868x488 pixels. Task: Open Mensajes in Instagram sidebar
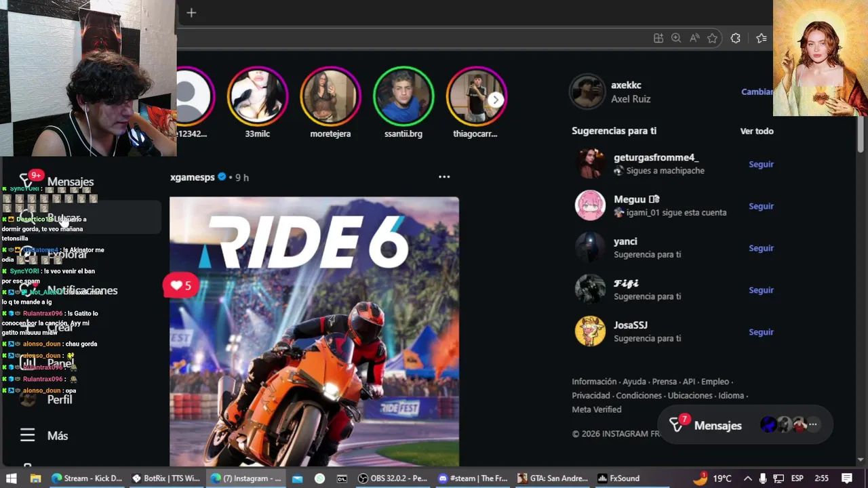71,182
